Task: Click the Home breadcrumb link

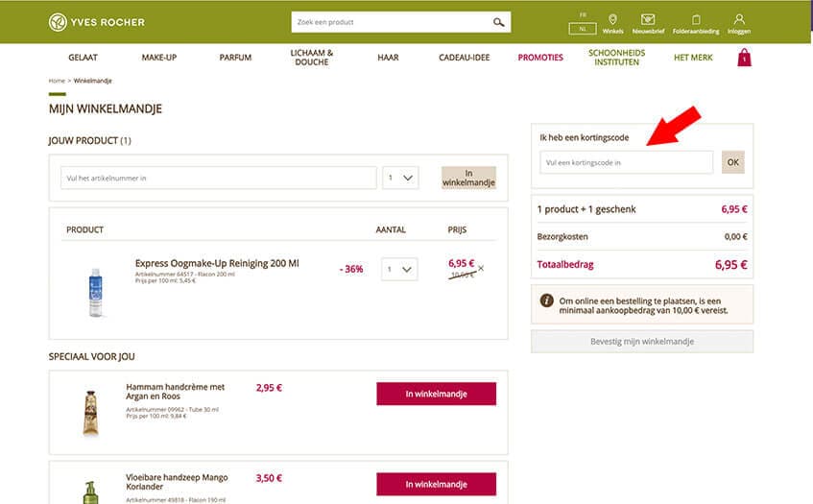Action: 57,81
